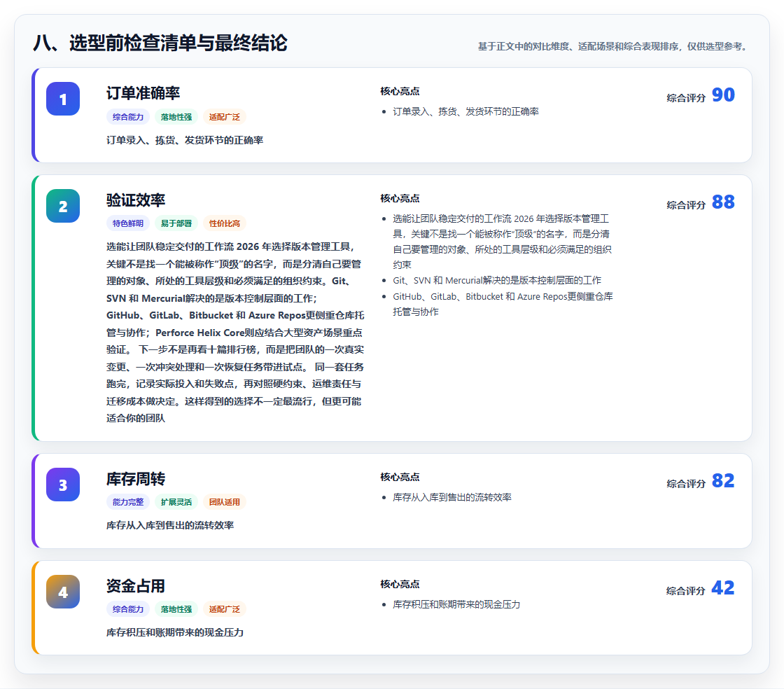
Task: Click 综合评分 label beside score 82
Action: click(x=686, y=484)
